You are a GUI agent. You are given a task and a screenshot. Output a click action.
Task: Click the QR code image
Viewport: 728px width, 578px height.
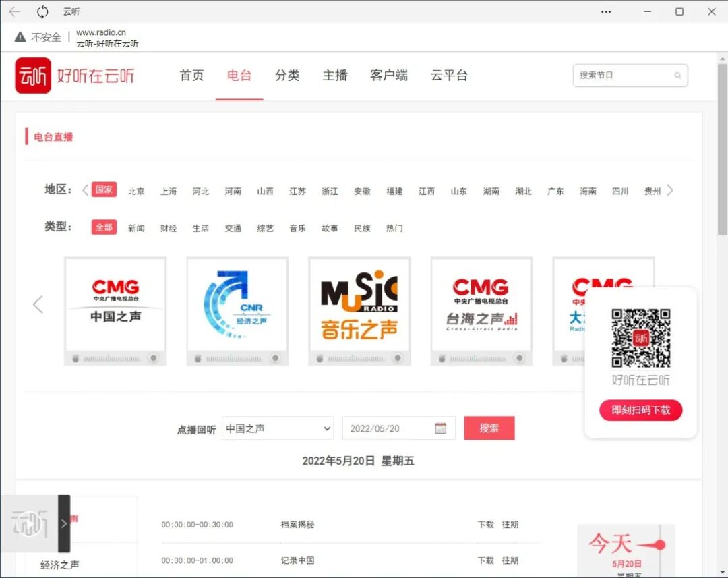[x=641, y=338]
